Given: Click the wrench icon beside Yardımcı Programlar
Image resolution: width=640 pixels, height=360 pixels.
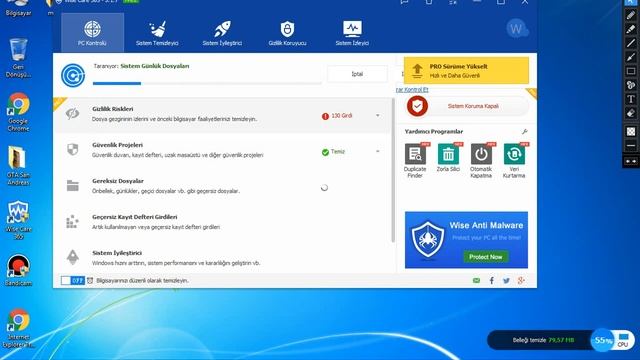Looking at the screenshot, I should click(524, 131).
